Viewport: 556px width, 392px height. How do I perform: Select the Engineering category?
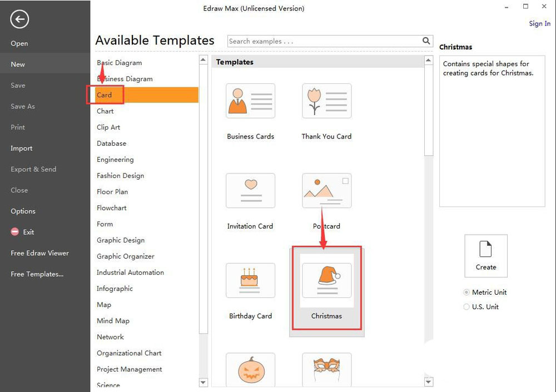click(115, 160)
